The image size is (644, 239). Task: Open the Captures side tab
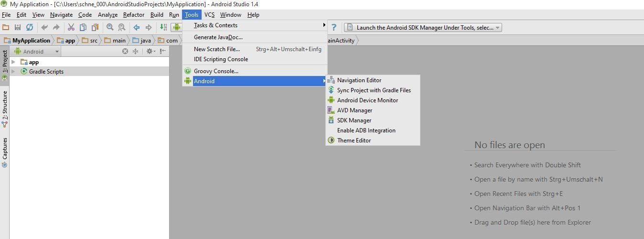click(x=5, y=152)
